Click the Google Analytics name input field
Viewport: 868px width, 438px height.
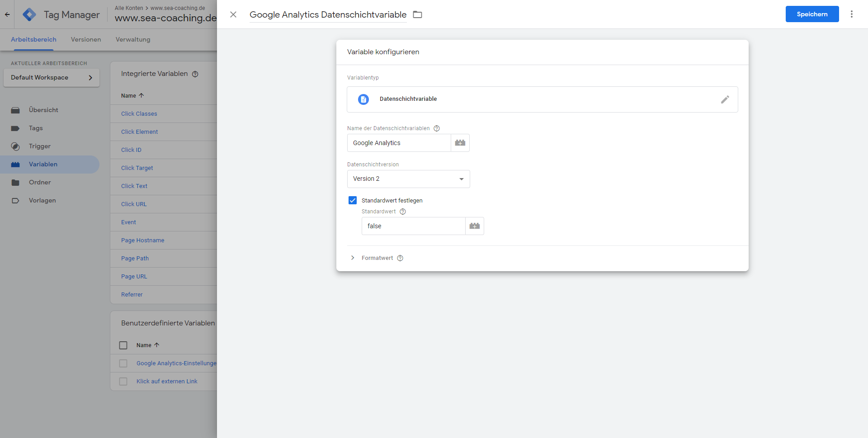(399, 143)
